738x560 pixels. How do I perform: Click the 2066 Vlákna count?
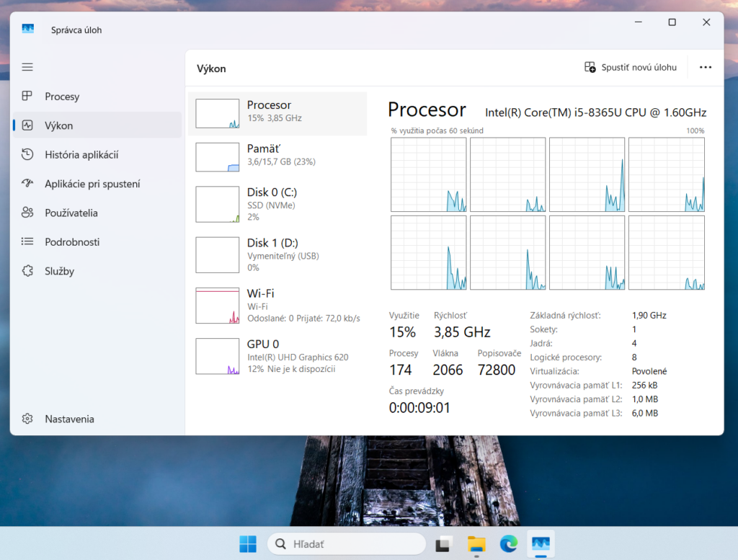448,370
